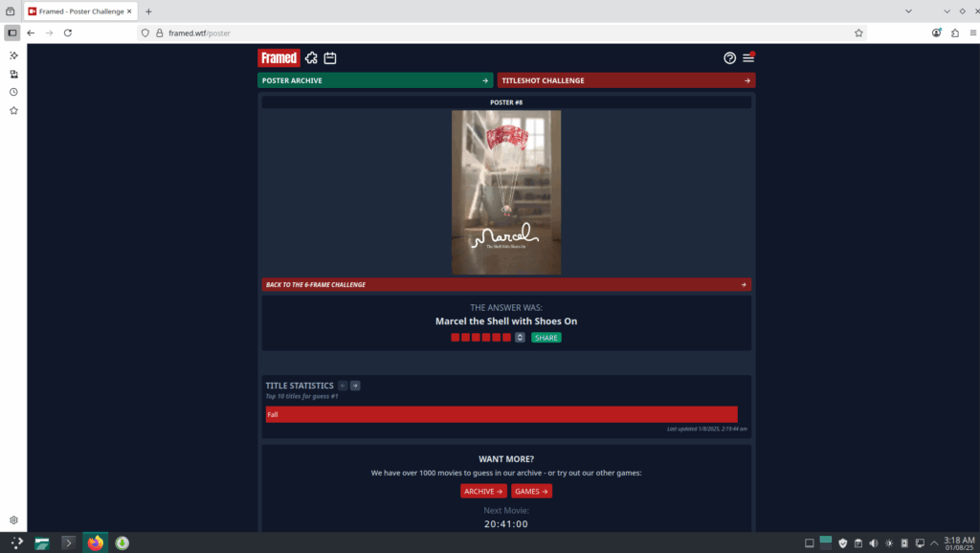This screenshot has width=980, height=553.
Task: Open the red Archive button
Action: pyautogui.click(x=483, y=491)
